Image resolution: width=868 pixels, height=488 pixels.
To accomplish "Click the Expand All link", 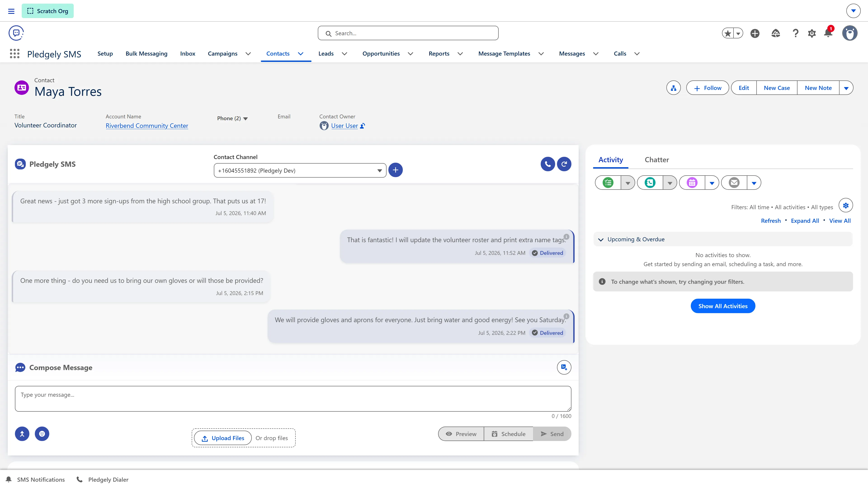I will [x=805, y=221].
